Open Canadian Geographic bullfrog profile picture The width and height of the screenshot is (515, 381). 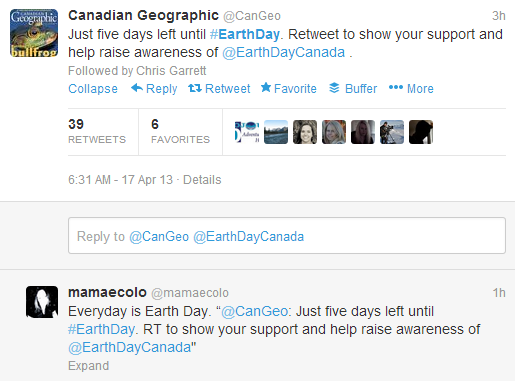point(34,33)
